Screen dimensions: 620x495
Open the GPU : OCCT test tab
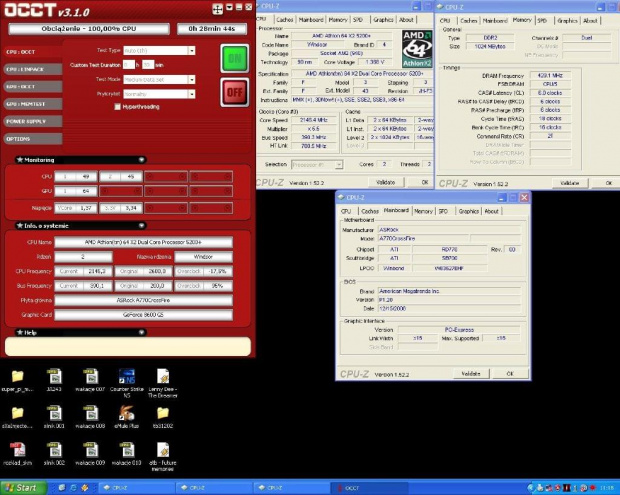pos(32,87)
